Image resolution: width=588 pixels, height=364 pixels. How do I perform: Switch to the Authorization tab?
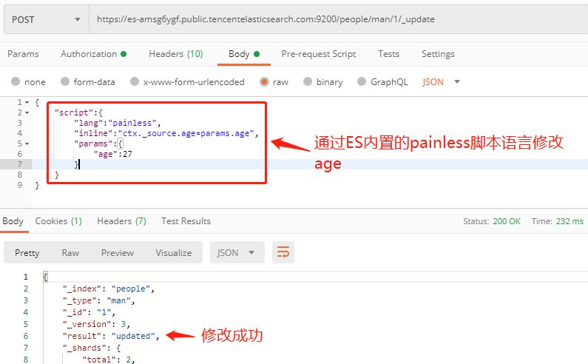(x=93, y=54)
